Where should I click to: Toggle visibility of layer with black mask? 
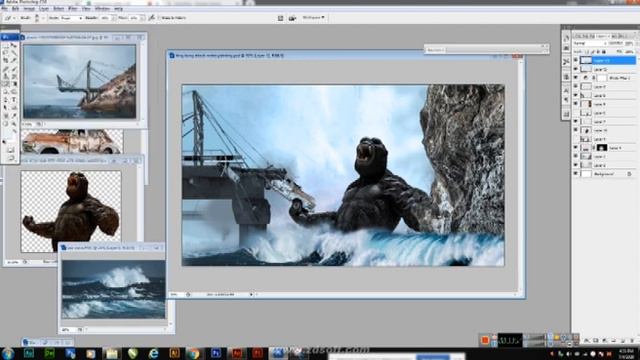pos(576,148)
